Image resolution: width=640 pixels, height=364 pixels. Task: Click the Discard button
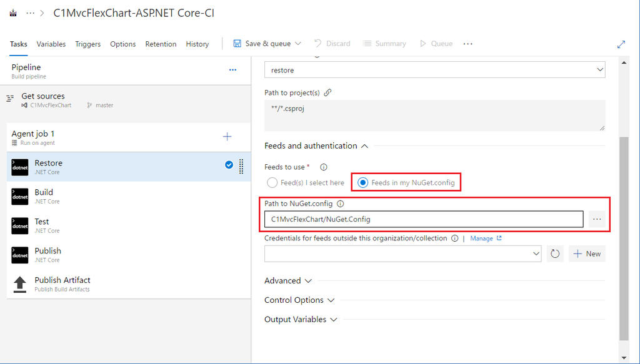[x=332, y=44]
